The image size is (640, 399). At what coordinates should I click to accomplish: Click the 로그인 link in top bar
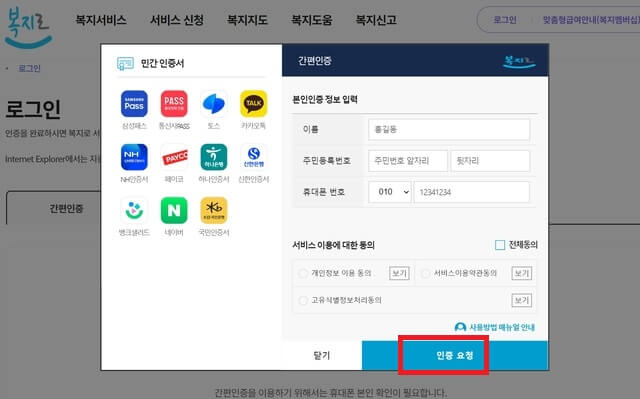pyautogui.click(x=505, y=20)
